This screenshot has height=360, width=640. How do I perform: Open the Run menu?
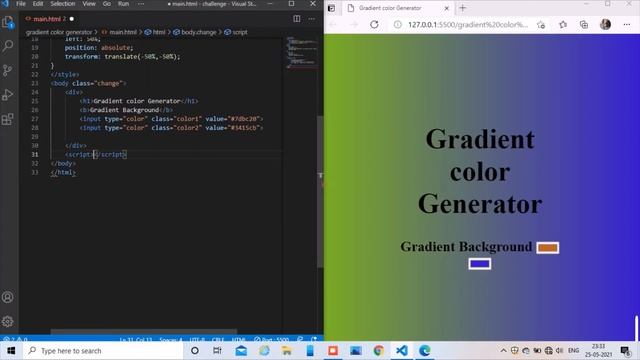click(x=123, y=4)
